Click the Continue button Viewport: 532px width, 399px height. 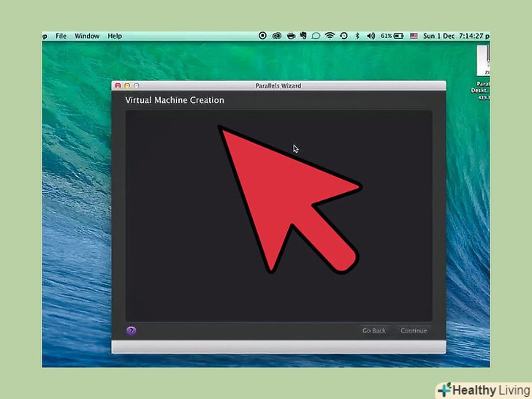[414, 330]
